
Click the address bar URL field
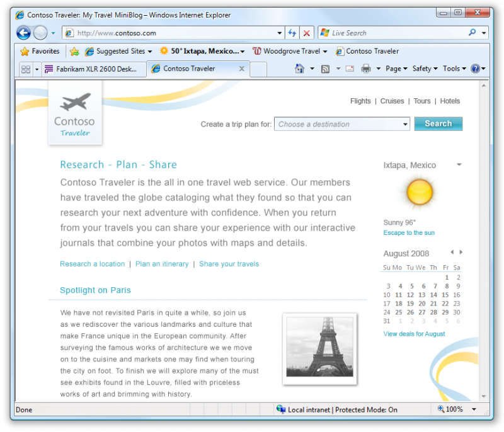click(169, 33)
